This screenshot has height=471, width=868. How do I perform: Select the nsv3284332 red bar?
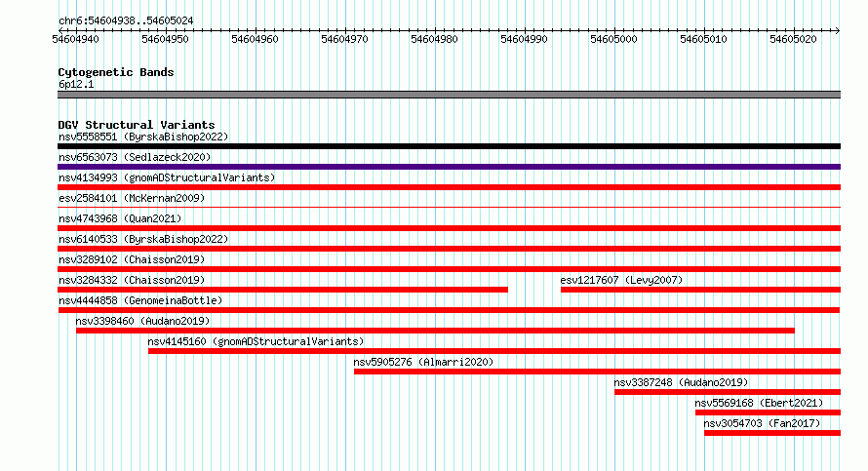pyautogui.click(x=283, y=290)
